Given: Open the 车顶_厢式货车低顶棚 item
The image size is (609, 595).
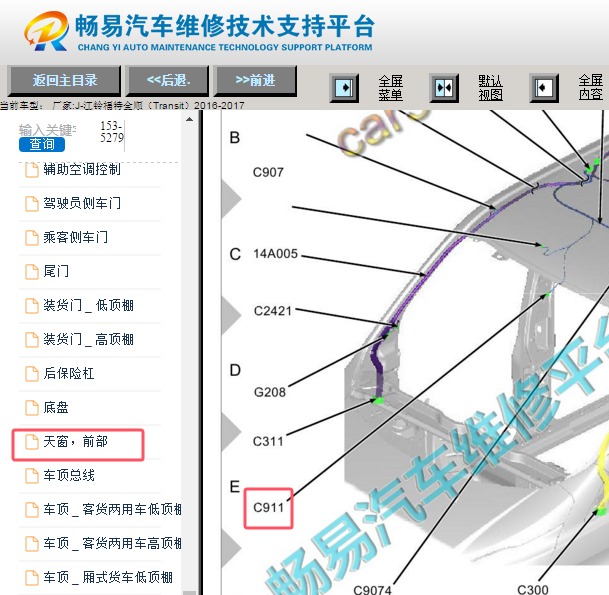Looking at the screenshot, I should click(x=108, y=578).
